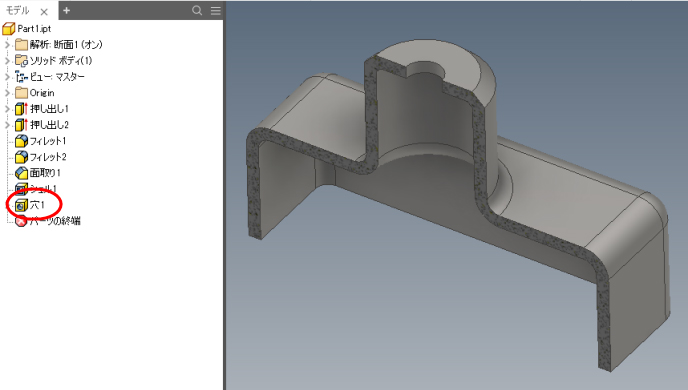
Task: Expand the Origin folder
Action: (x=7, y=93)
